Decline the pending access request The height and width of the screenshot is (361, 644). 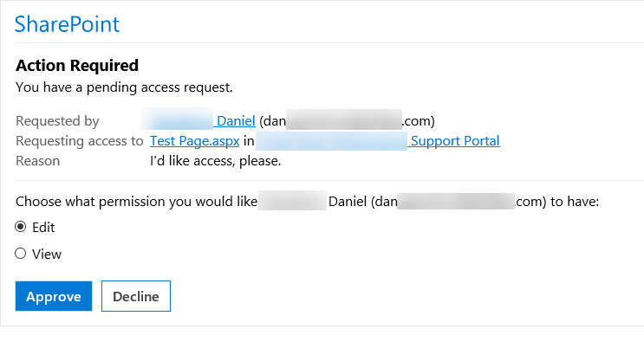(135, 296)
